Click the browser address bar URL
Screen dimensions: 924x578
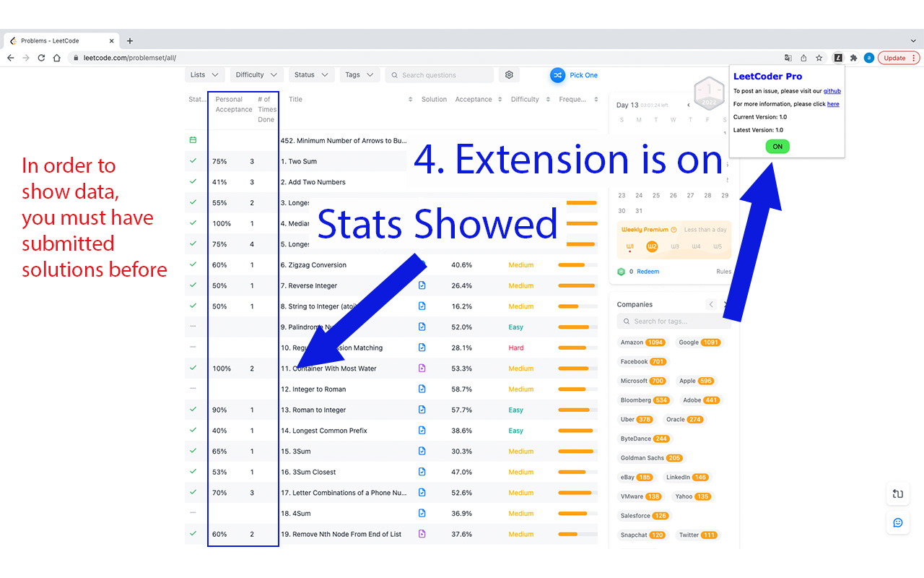[130, 58]
